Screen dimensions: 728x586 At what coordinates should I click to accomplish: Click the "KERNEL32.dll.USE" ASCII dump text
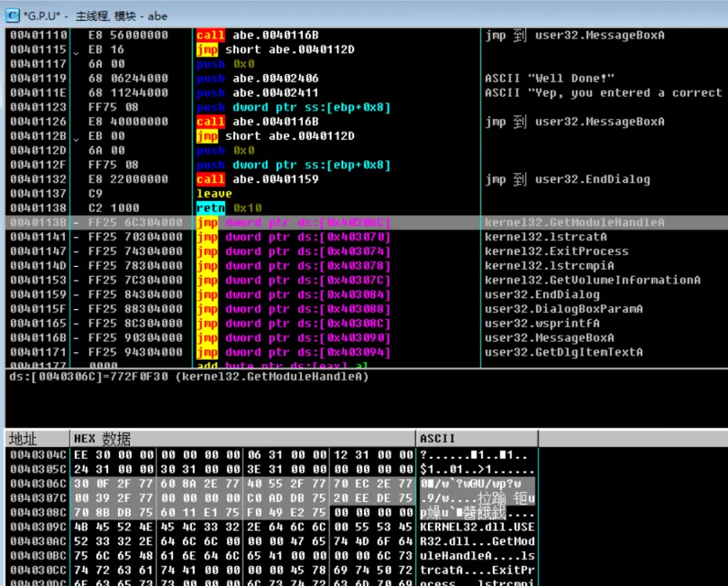click(x=477, y=527)
